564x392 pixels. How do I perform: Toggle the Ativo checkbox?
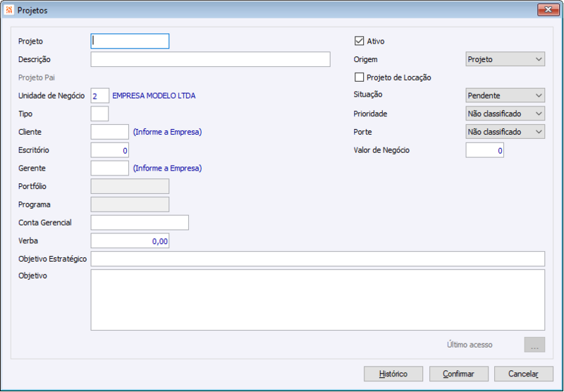tap(359, 41)
